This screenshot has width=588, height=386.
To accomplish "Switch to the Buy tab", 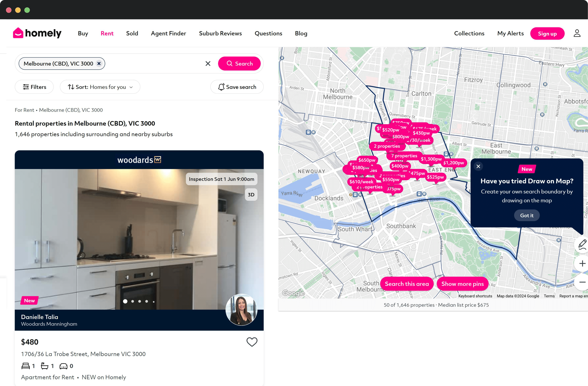I will 83,33.
